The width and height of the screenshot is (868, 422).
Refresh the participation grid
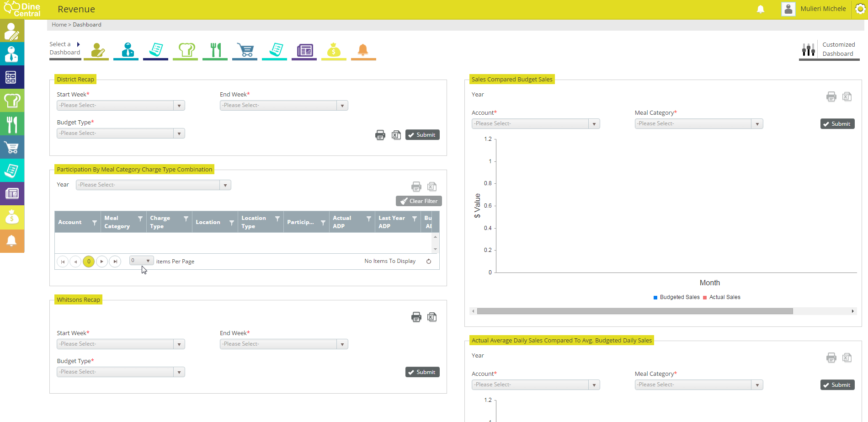click(429, 262)
